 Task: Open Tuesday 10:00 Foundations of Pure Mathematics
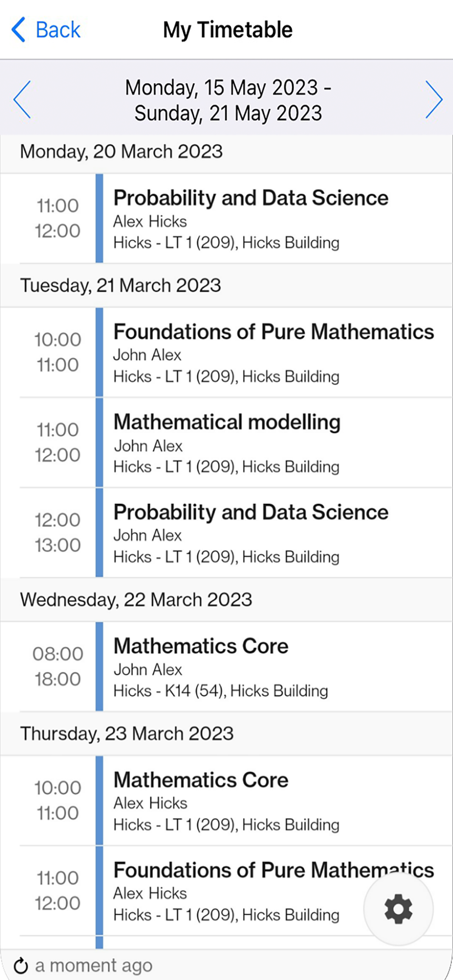(x=226, y=352)
